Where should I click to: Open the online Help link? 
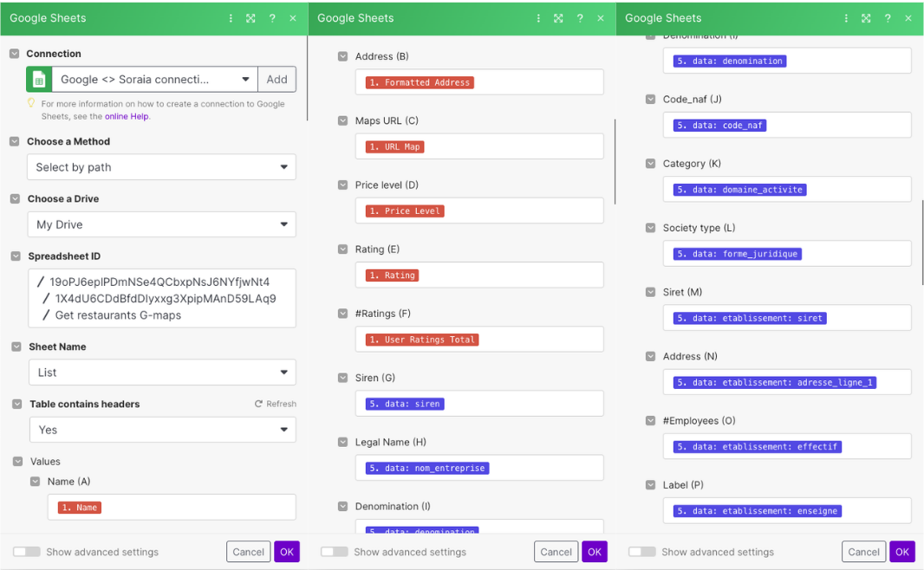tap(127, 117)
